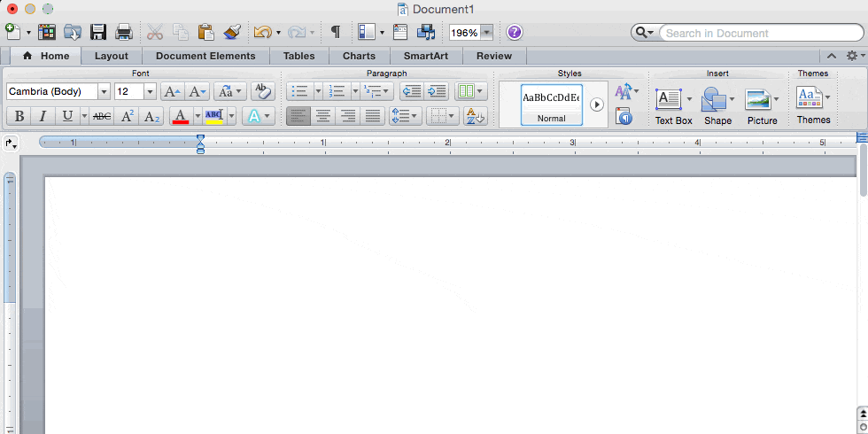Click the bulleted list icon
This screenshot has height=434, width=868.
point(300,91)
